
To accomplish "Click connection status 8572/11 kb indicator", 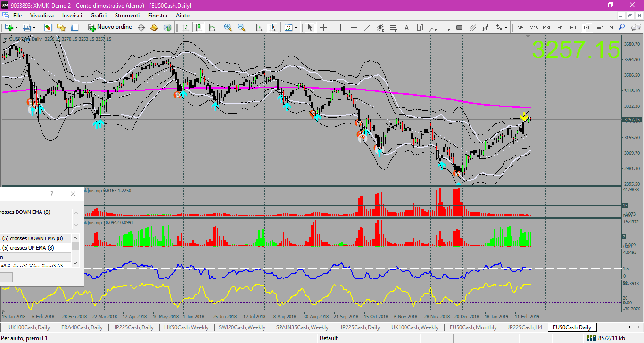I will (605, 338).
